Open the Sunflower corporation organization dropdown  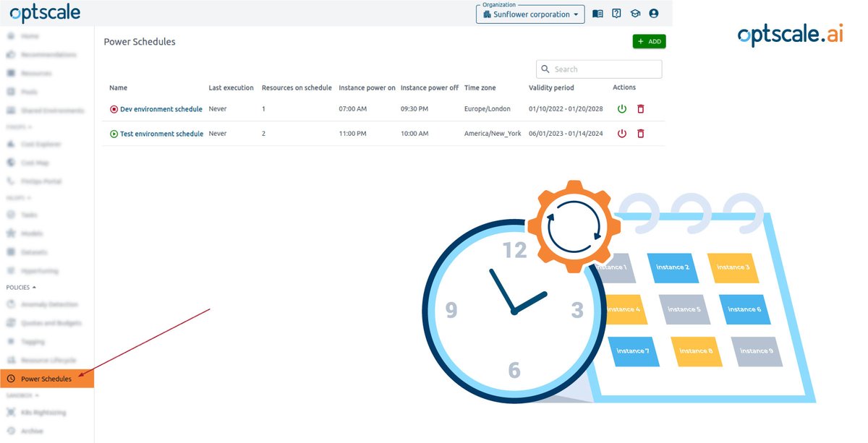point(530,14)
